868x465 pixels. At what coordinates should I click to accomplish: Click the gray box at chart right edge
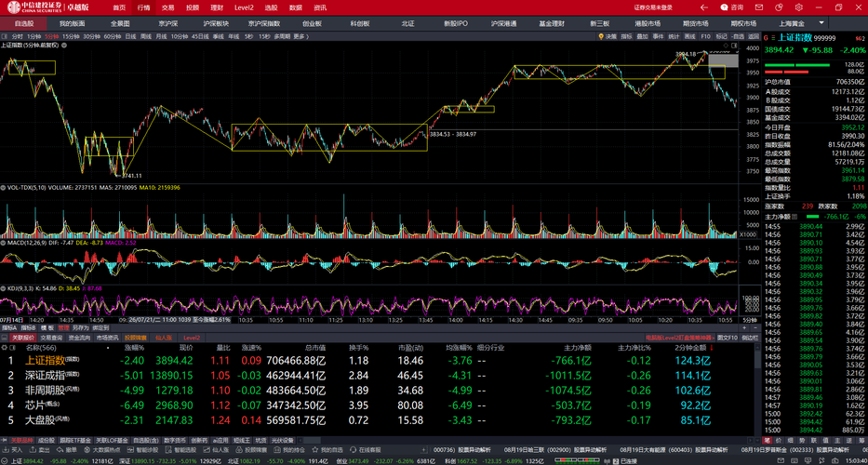pos(723,60)
